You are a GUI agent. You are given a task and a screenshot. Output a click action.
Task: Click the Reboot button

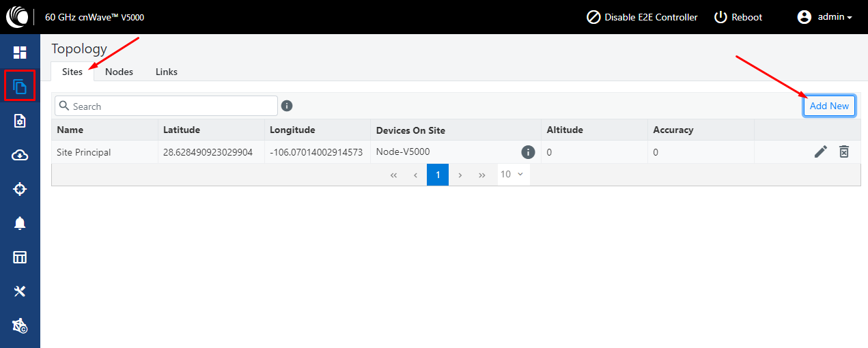click(738, 17)
